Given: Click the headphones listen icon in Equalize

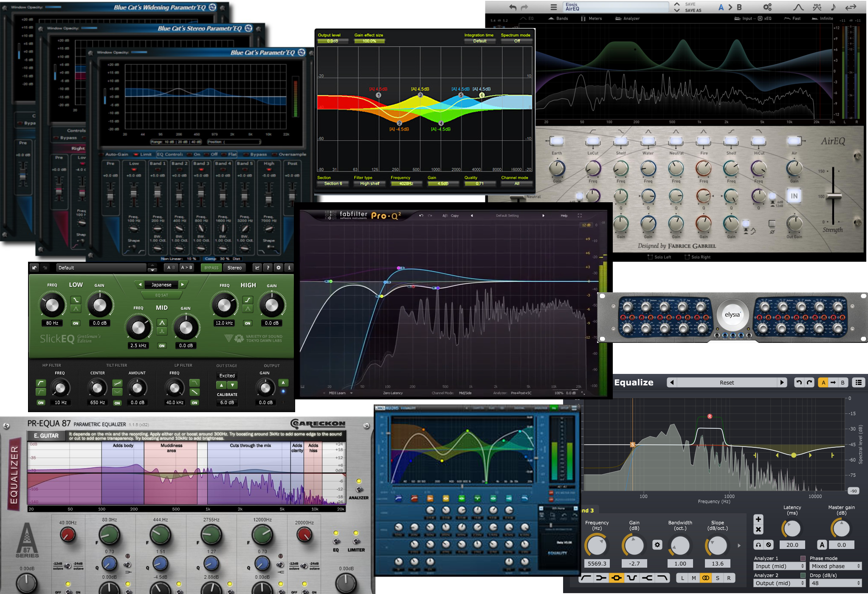Looking at the screenshot, I should tap(758, 545).
